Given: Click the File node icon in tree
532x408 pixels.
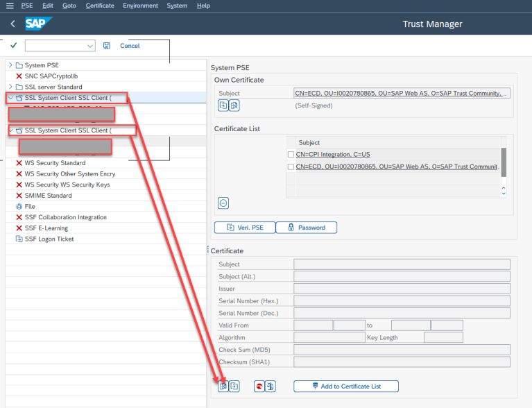Looking at the screenshot, I should pyautogui.click(x=19, y=206).
